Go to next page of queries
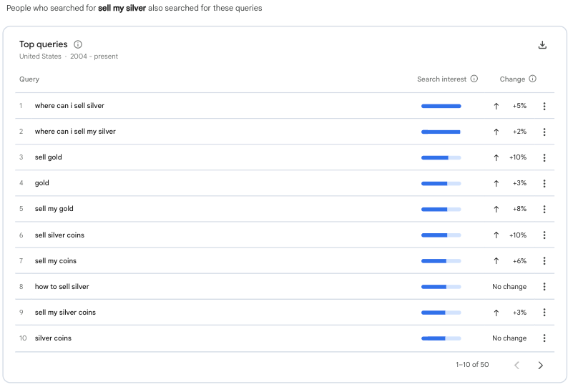The image size is (573, 392). click(x=540, y=365)
